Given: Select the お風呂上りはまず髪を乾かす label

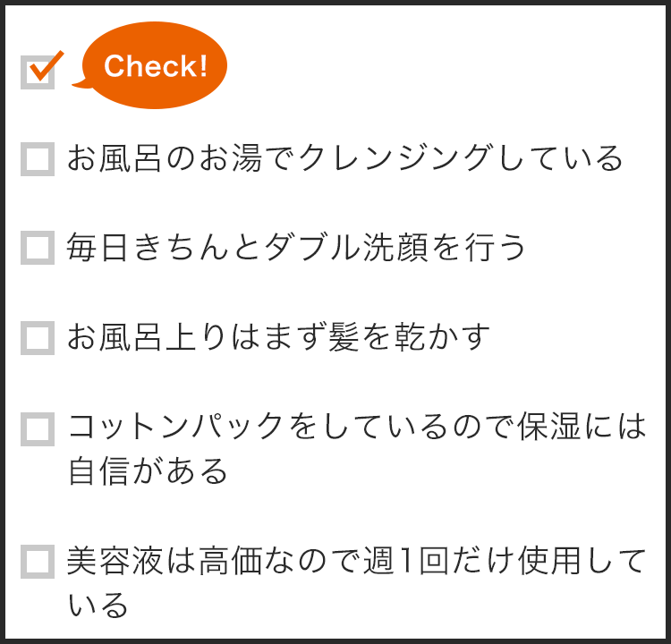Looking at the screenshot, I should tap(278, 337).
